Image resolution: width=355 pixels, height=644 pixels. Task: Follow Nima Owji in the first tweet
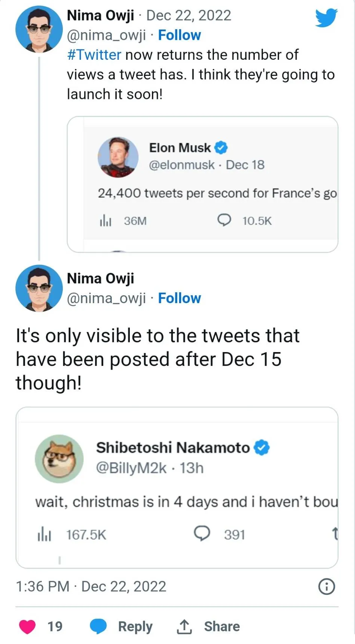(x=180, y=35)
